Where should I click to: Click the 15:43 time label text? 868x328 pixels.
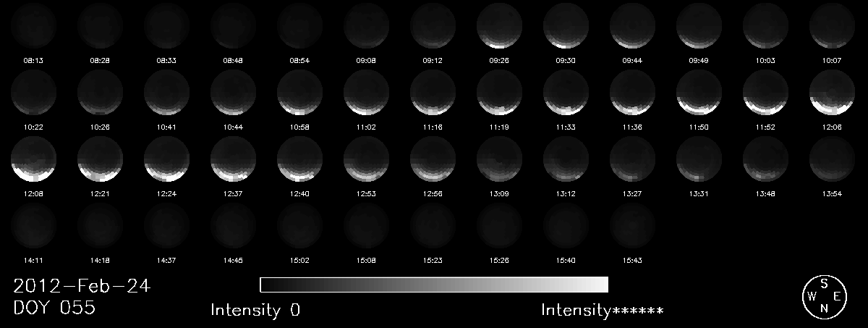point(632,260)
